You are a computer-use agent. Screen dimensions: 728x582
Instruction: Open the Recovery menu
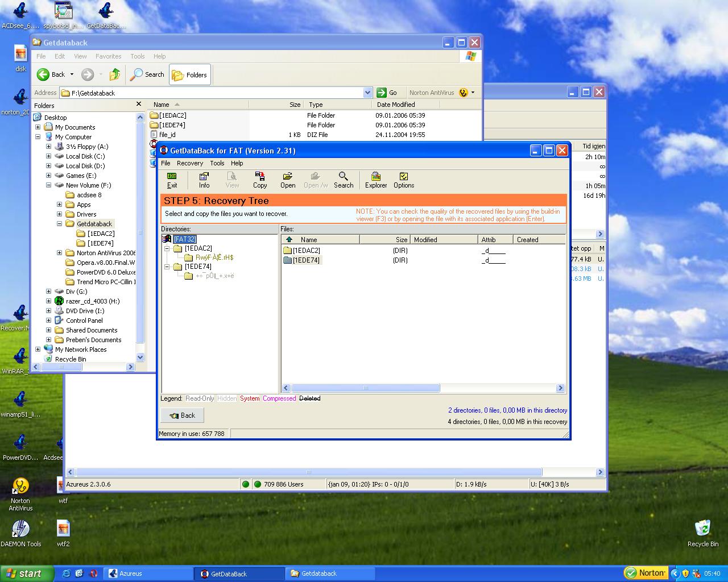(190, 163)
